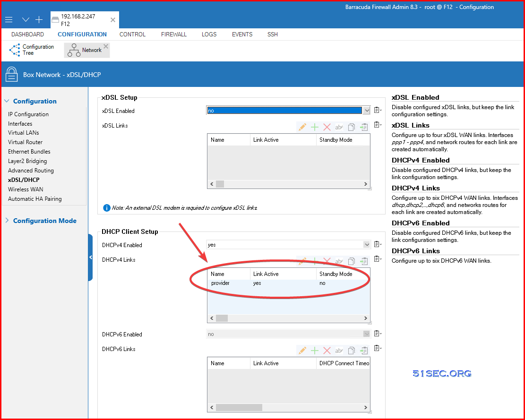Open the Virtual LANs page
Viewport: 525px width, 420px height.
24,133
